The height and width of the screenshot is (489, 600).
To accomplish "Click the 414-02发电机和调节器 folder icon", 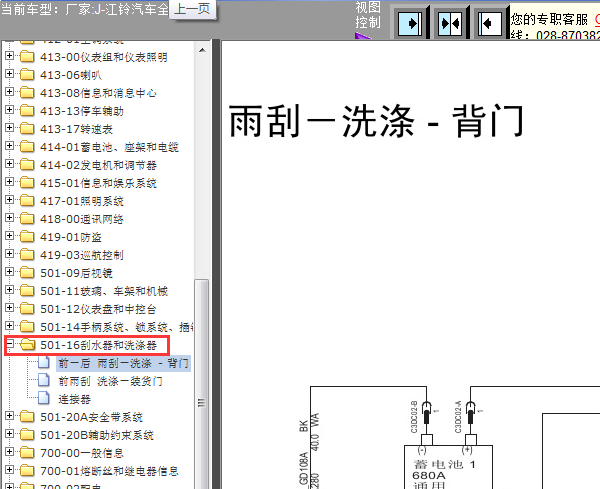I will [27, 165].
